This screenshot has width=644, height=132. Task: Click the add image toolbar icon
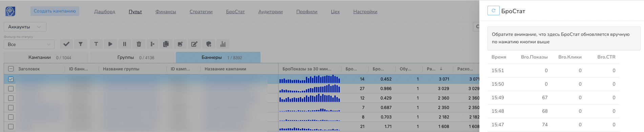[180, 44]
